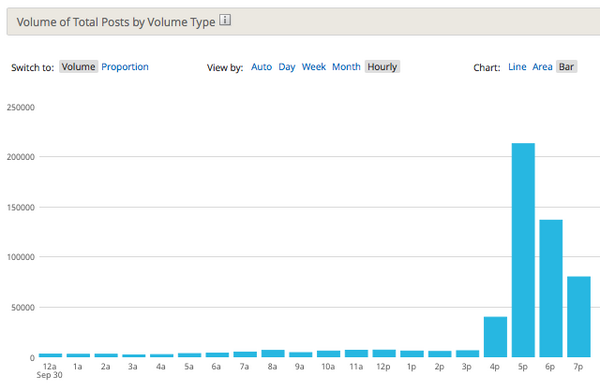Click the 10a bar in the chart

329,354
